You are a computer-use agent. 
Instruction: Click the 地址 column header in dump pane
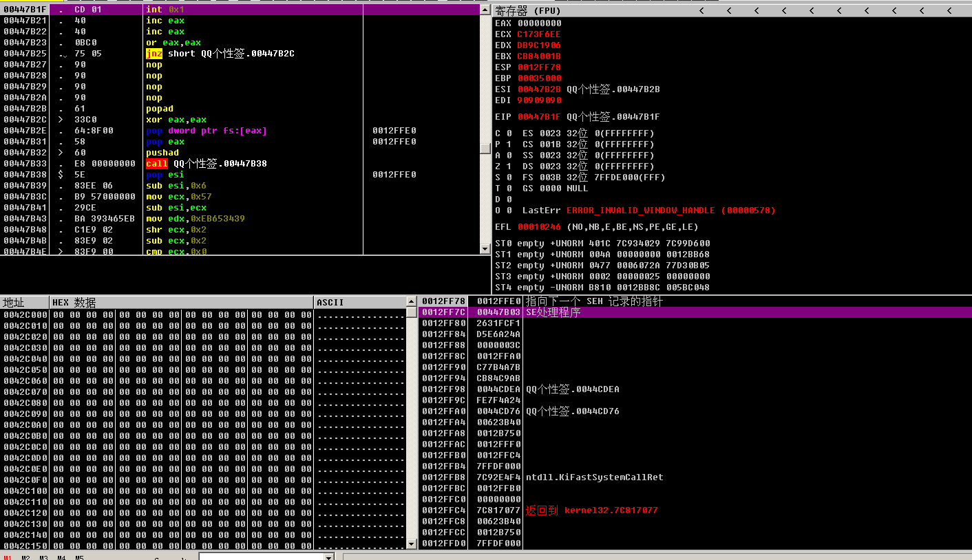[x=24, y=302]
